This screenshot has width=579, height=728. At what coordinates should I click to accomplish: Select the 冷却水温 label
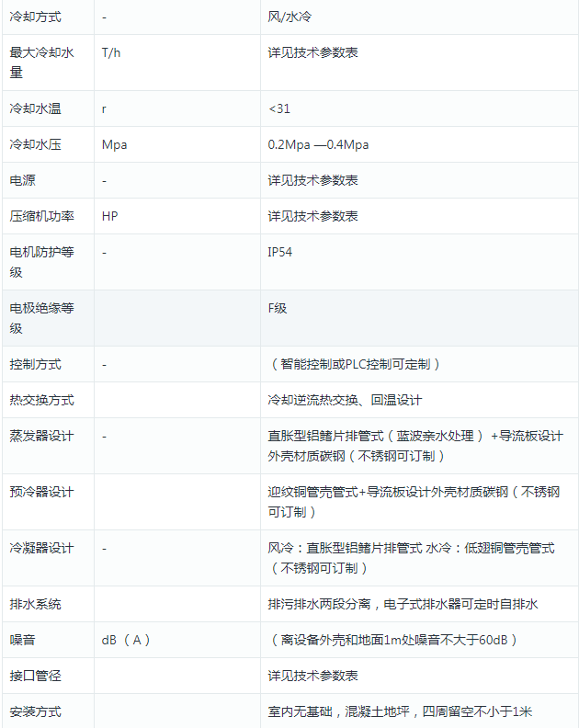[35, 108]
